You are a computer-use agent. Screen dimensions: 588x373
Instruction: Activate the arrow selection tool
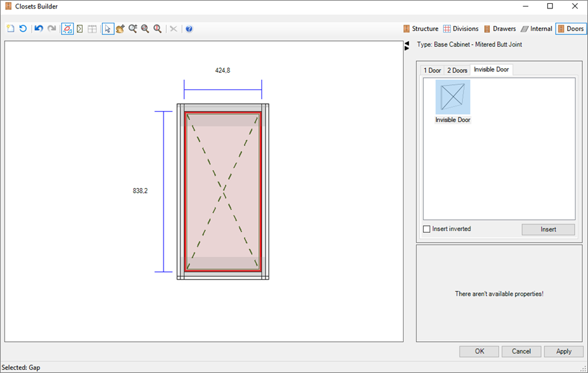[108, 29]
